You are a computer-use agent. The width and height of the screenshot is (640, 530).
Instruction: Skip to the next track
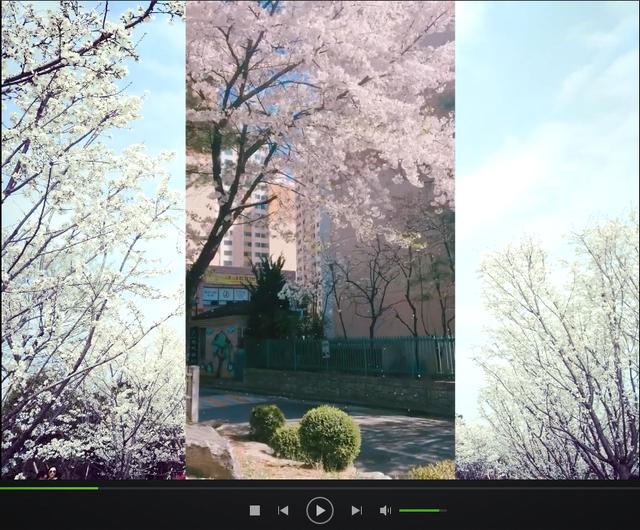(x=356, y=510)
